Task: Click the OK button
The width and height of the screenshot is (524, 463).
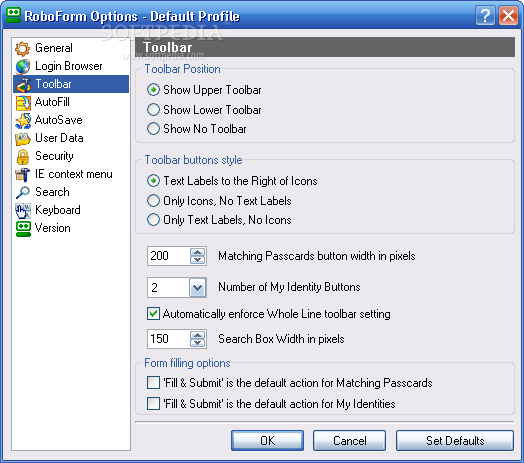Action: tap(267, 441)
